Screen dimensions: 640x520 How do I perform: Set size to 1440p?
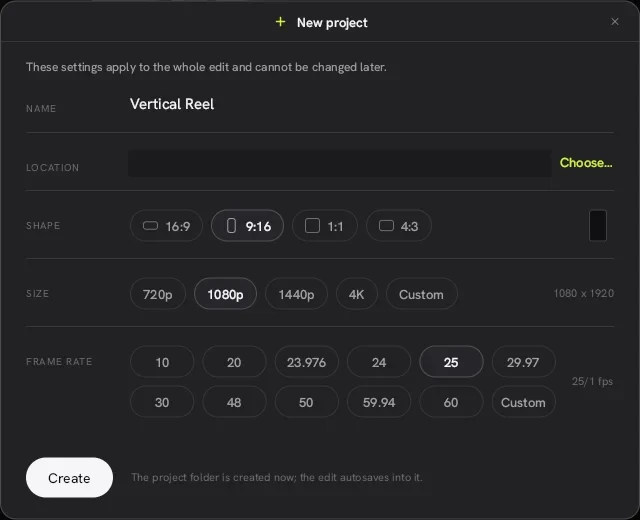click(296, 294)
